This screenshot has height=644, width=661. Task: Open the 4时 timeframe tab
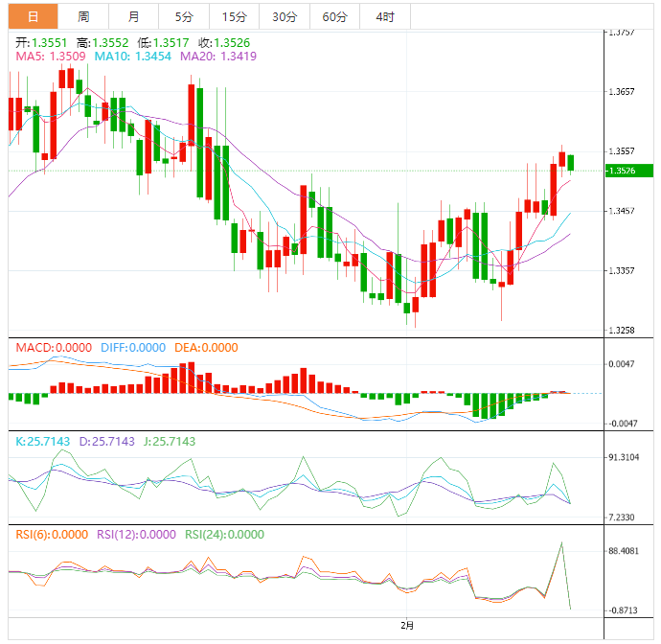385,16
